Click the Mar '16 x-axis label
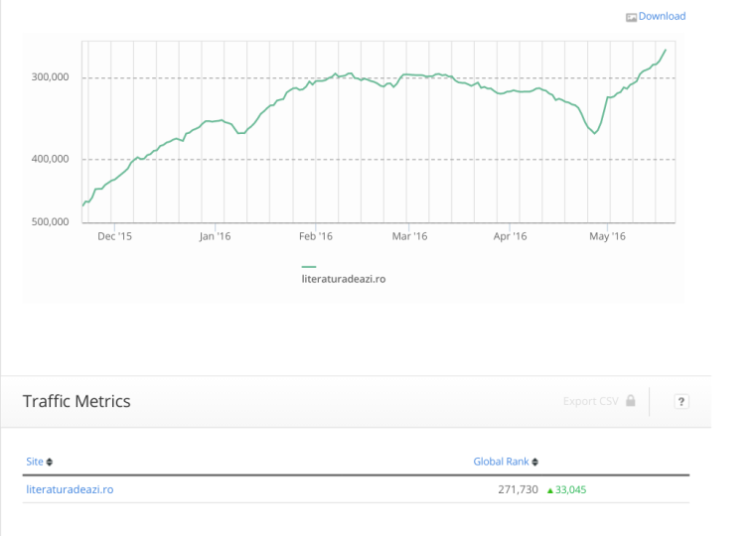The height and width of the screenshot is (536, 756). (x=409, y=236)
